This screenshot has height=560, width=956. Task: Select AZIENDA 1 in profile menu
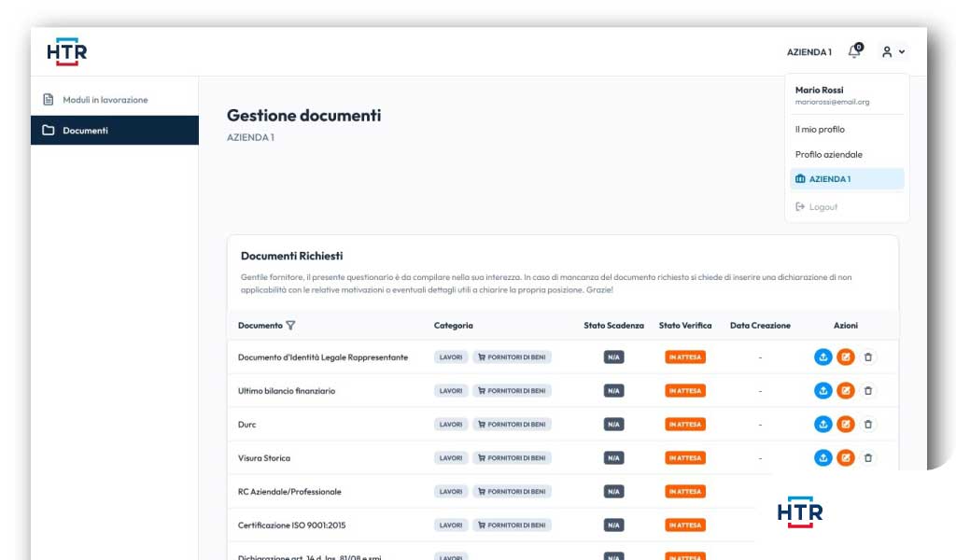point(847,179)
